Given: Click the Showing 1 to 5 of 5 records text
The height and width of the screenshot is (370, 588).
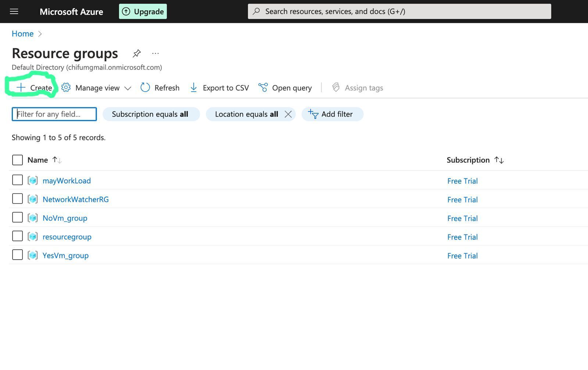Looking at the screenshot, I should [x=59, y=138].
